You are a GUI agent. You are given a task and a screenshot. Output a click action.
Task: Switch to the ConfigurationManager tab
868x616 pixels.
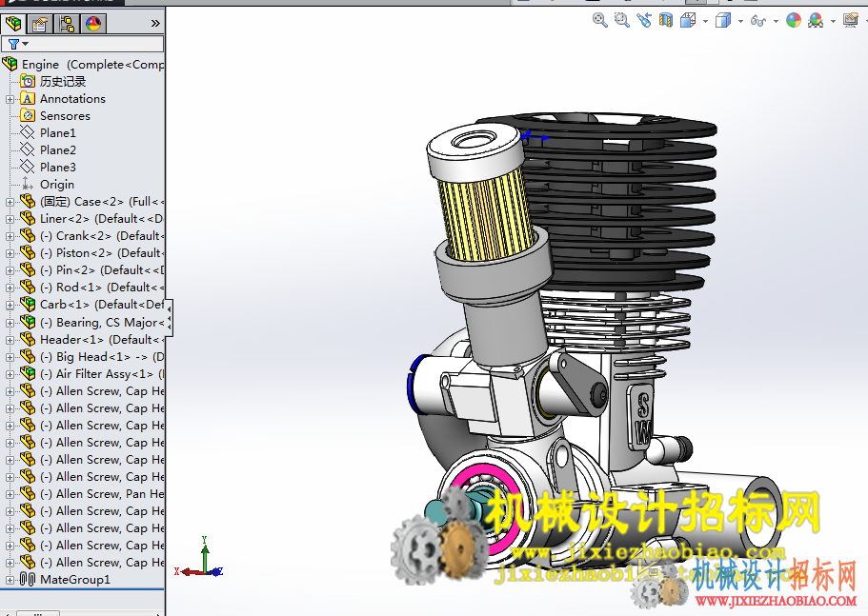[67, 24]
